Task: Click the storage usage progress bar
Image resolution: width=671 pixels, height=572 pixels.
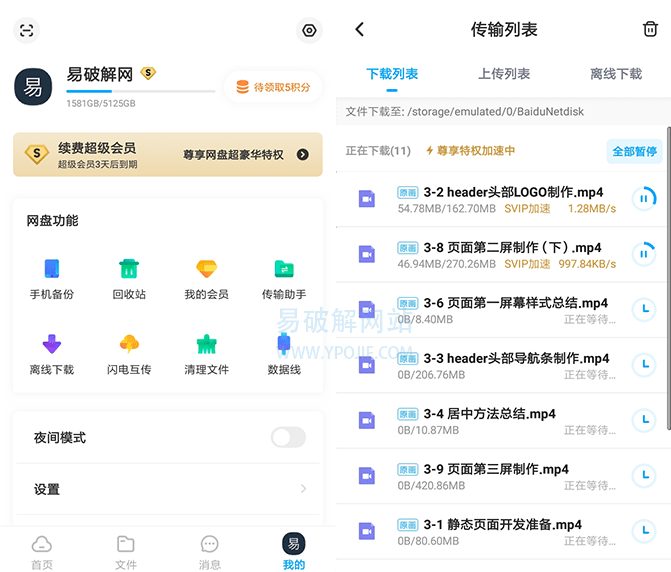Action: [140, 91]
